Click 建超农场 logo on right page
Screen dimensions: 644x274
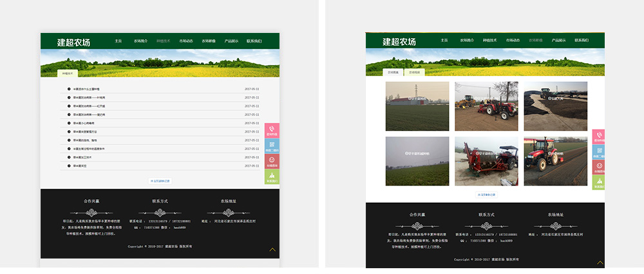(399, 42)
